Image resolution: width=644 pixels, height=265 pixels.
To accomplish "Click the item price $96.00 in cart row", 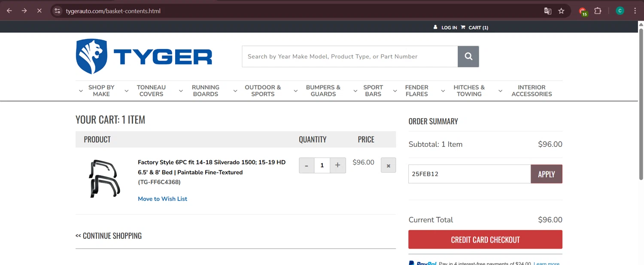I will click(363, 162).
